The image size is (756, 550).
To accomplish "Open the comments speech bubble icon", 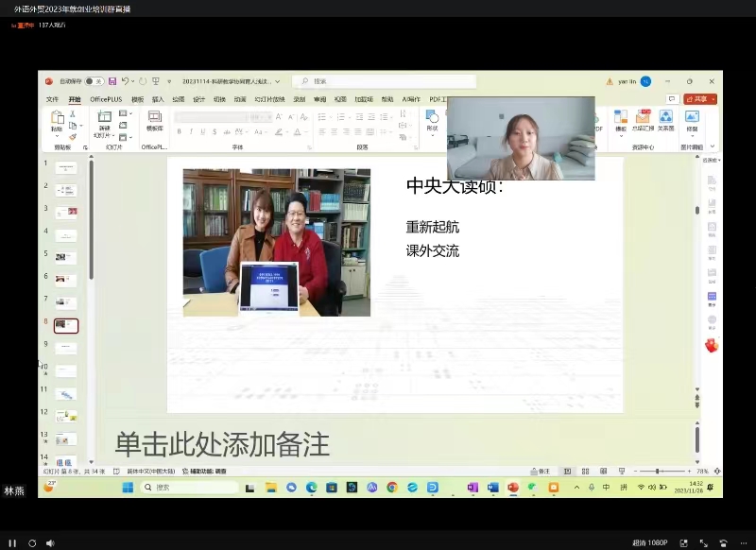I will (672, 98).
